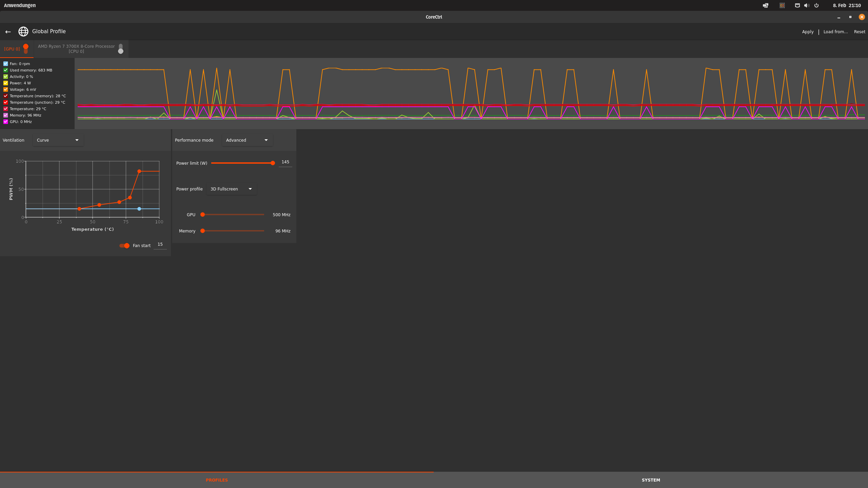
Task: Click the Power limit slider handle
Action: pos(273,163)
